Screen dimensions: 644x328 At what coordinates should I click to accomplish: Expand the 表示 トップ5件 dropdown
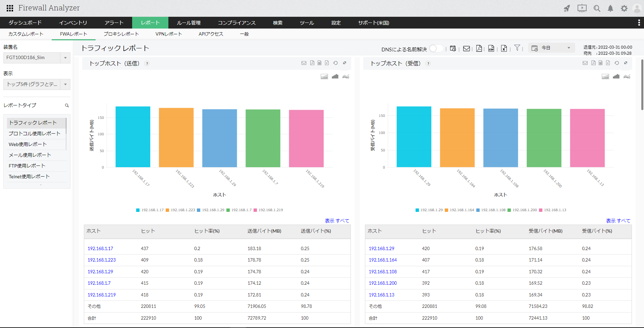point(65,84)
